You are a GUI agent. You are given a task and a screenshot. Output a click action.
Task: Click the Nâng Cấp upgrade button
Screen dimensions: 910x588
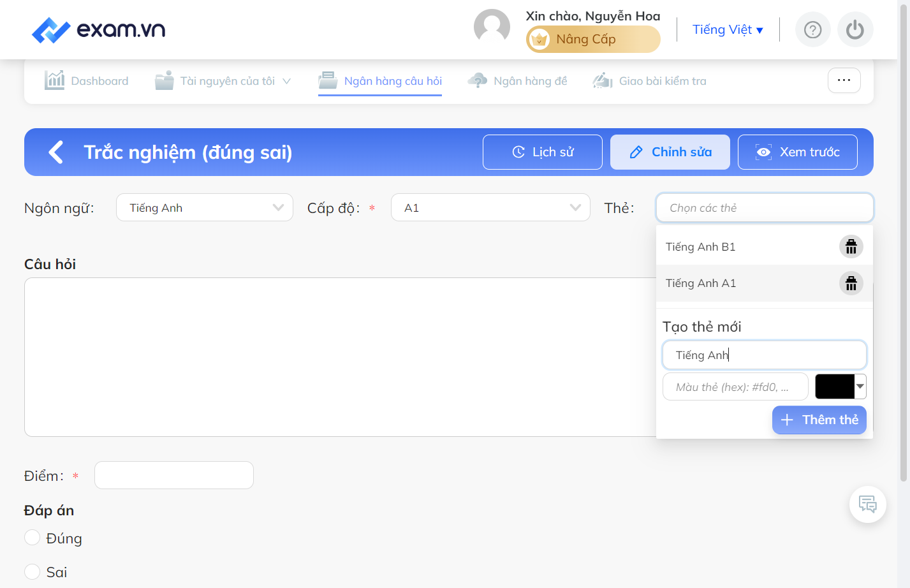tap(593, 40)
